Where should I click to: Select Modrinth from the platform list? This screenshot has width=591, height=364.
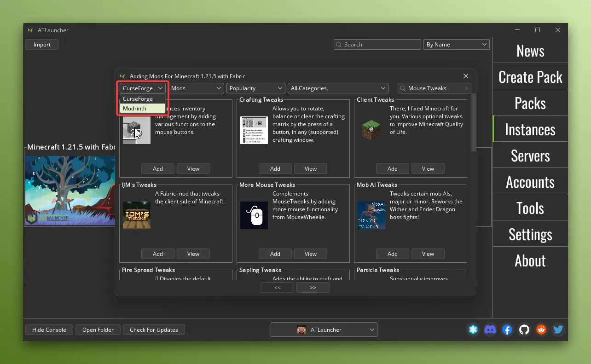point(142,109)
